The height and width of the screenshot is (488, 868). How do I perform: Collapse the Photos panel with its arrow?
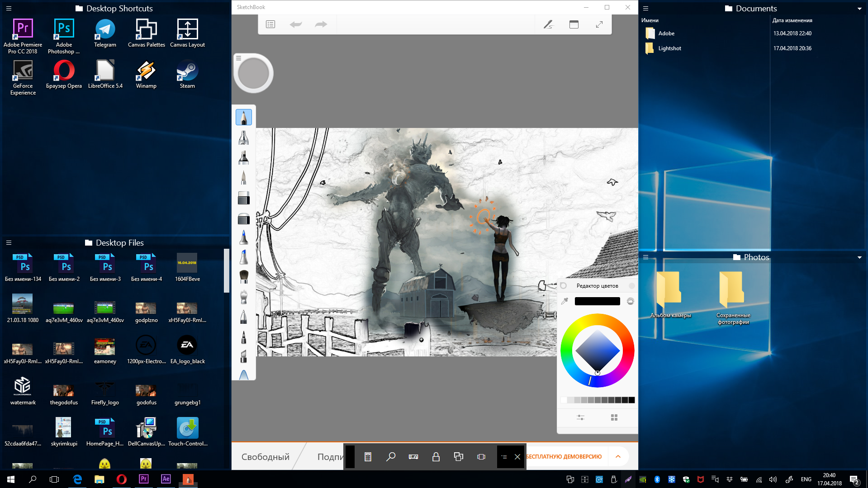(859, 257)
